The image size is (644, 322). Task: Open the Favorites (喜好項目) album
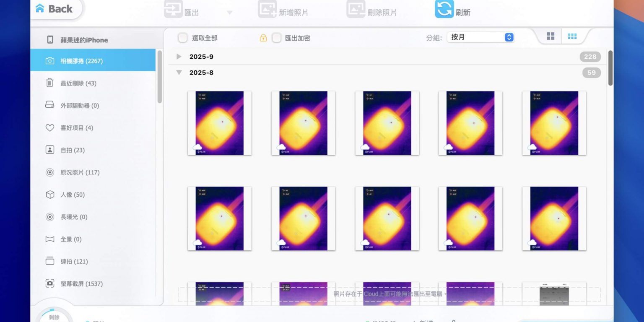[x=77, y=127]
